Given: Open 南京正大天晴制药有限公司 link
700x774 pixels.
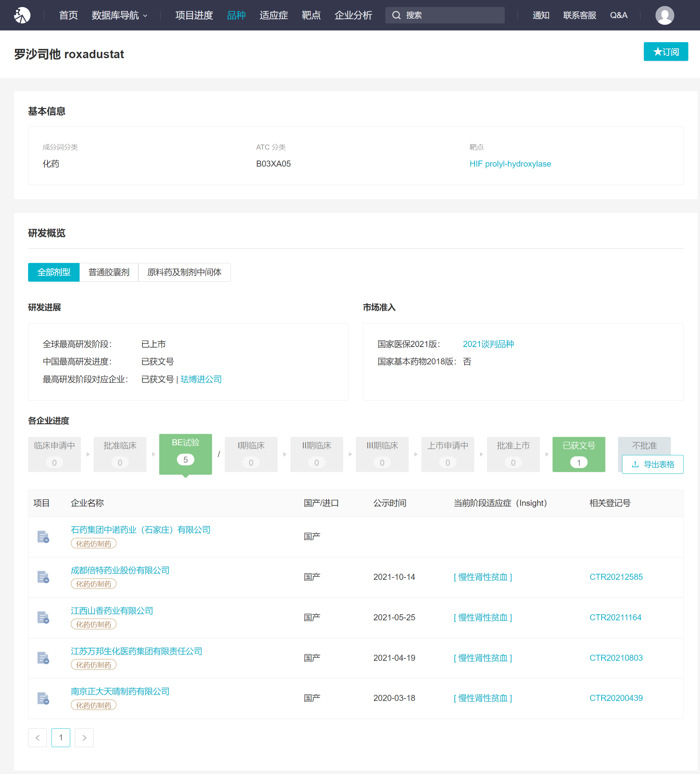Looking at the screenshot, I should tap(120, 691).
